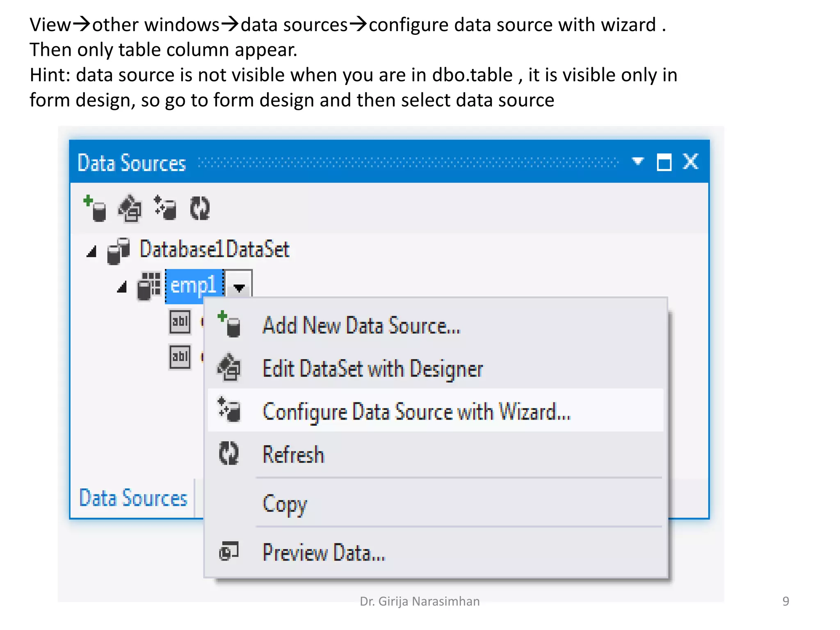Click Edit DataSet with Designer toolbar icon
Viewport: 840px width, 630px height.
point(130,209)
